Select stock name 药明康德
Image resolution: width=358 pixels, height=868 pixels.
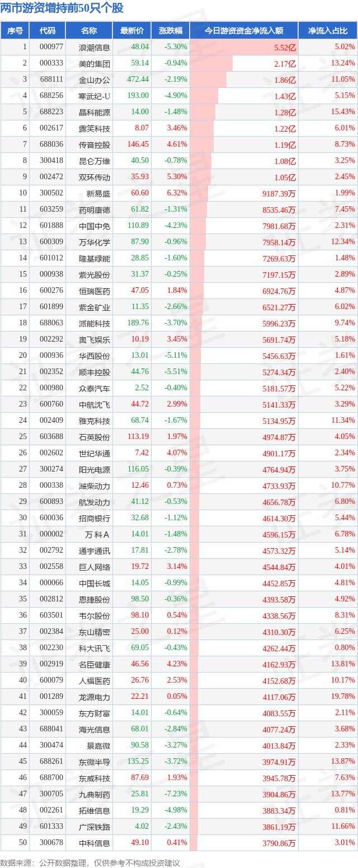(x=95, y=210)
